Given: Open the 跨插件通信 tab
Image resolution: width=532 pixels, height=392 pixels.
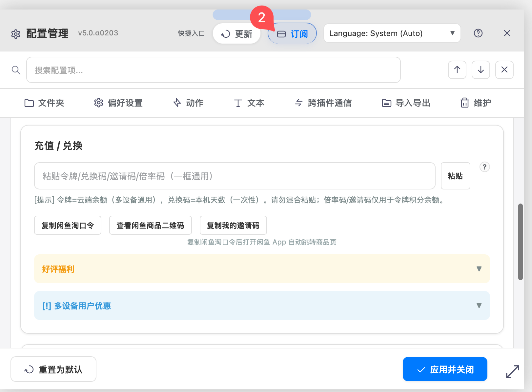Looking at the screenshot, I should tap(323, 103).
